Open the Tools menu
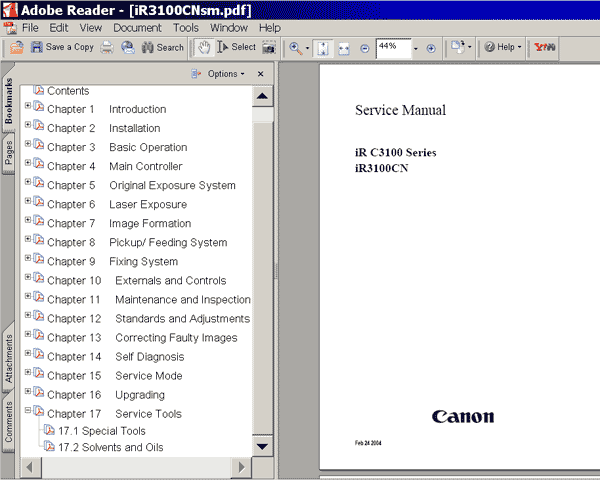Image resolution: width=600 pixels, height=480 pixels. 186,28
